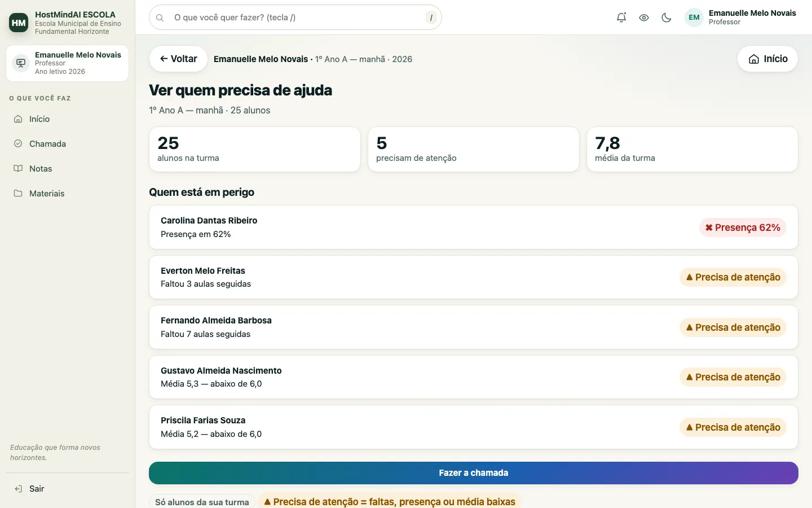This screenshot has width=812, height=508.
Task: Go back with the Voltar button
Action: tap(178, 59)
